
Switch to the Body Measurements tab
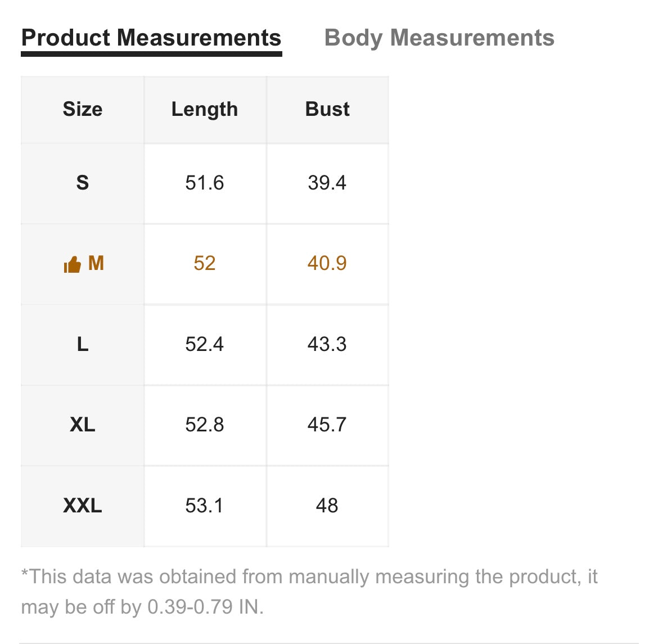[x=439, y=38]
